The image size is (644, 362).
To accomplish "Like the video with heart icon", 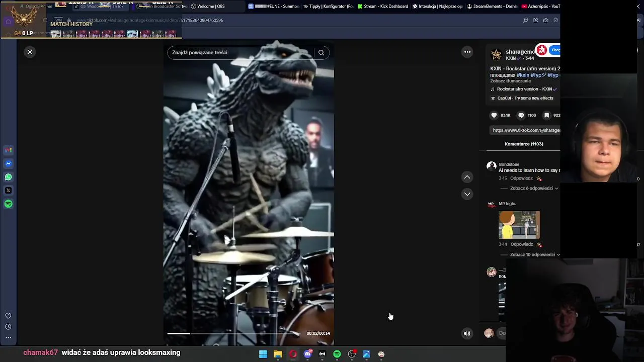I will tap(494, 115).
